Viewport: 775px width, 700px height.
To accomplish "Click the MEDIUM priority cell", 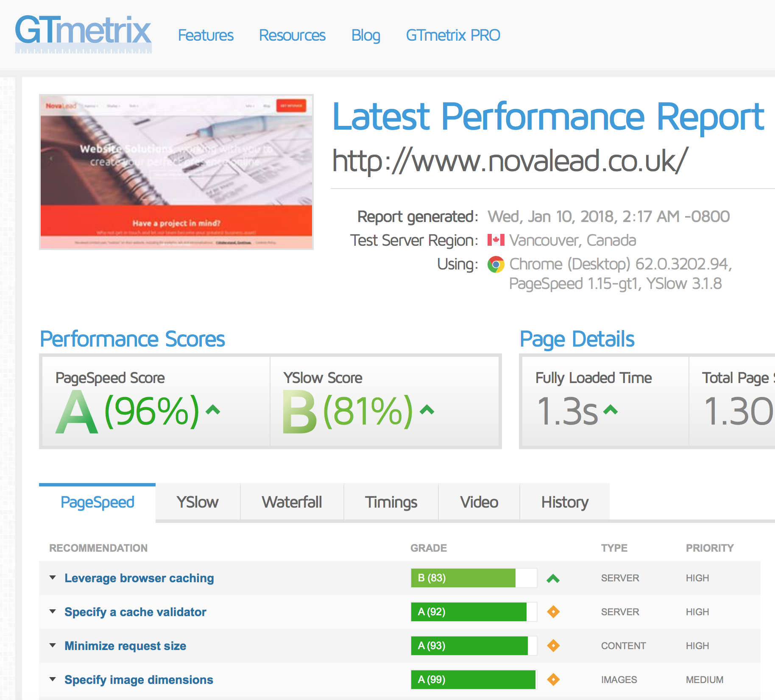I will click(x=705, y=680).
